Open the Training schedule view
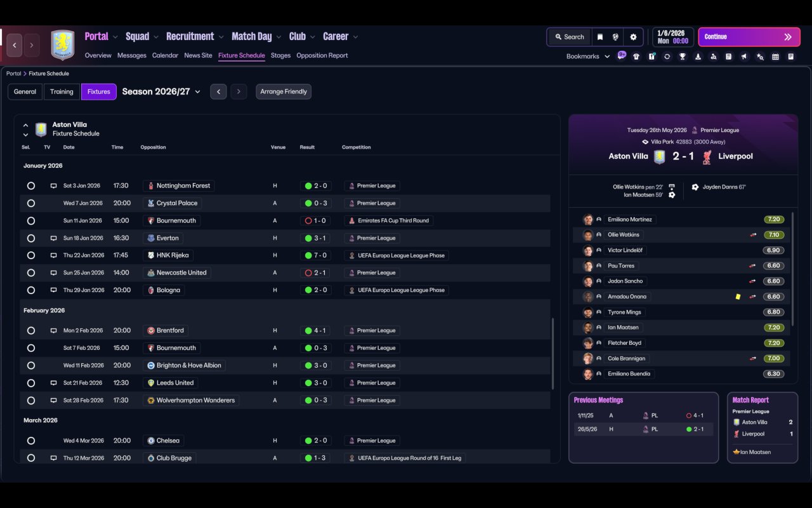Viewport: 812px width, 508px height. click(x=62, y=91)
